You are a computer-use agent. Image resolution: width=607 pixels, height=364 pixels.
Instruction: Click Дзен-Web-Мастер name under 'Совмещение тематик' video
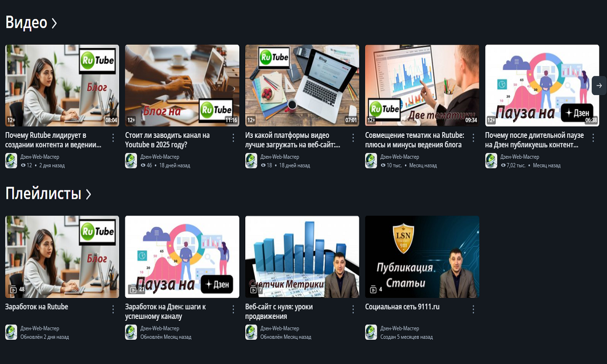coord(400,157)
